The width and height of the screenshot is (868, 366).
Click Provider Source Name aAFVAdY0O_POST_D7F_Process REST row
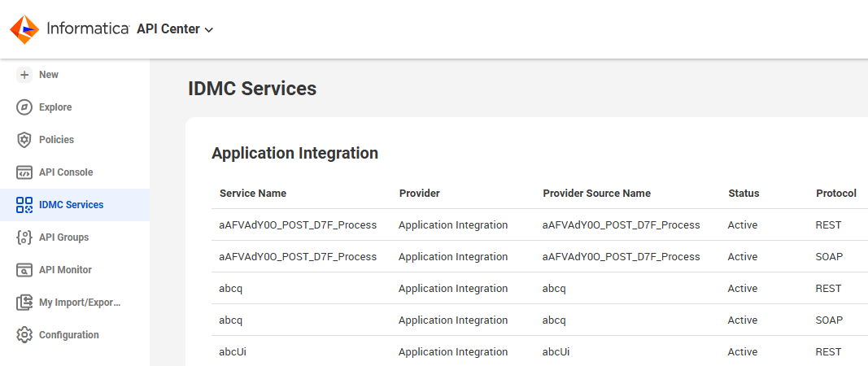tap(622, 224)
